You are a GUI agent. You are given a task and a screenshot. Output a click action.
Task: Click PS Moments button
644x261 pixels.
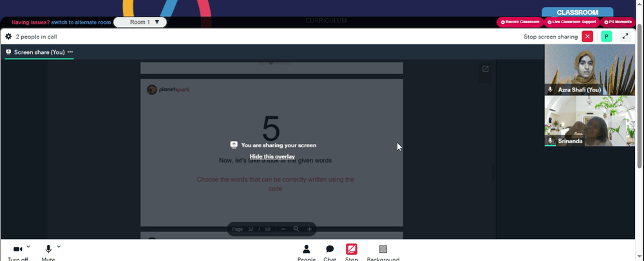618,22
